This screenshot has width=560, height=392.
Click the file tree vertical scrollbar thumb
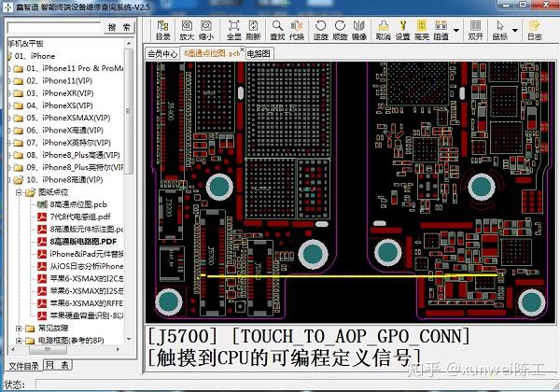pyautogui.click(x=129, y=111)
